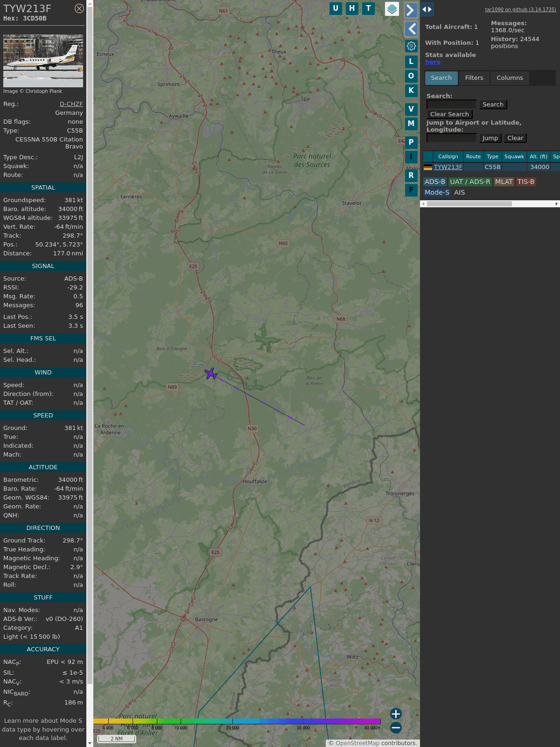
Task: Click the UAT / ADS-R source legend
Action: coord(470,182)
